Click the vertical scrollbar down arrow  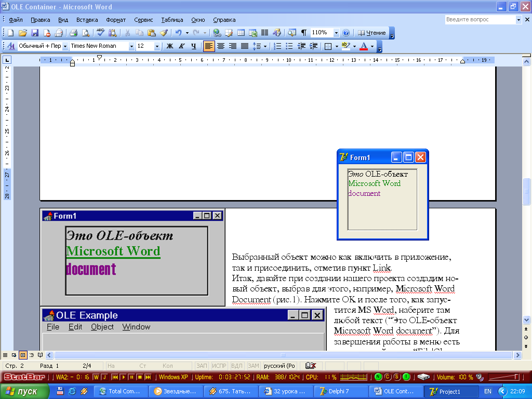click(x=527, y=320)
